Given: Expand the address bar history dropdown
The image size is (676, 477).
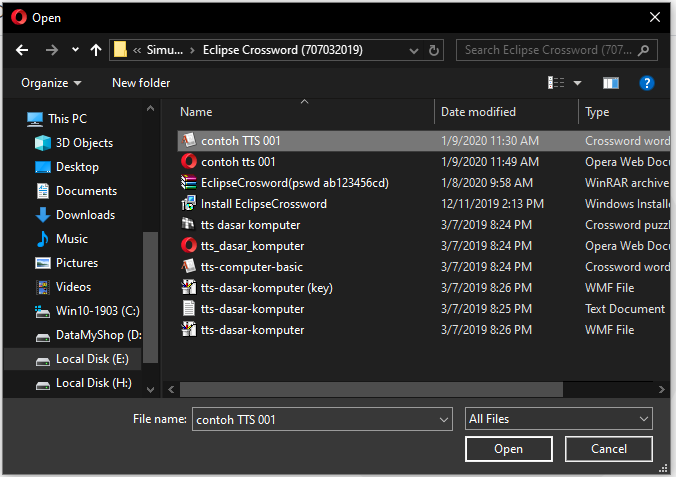Looking at the screenshot, I should click(x=414, y=50).
